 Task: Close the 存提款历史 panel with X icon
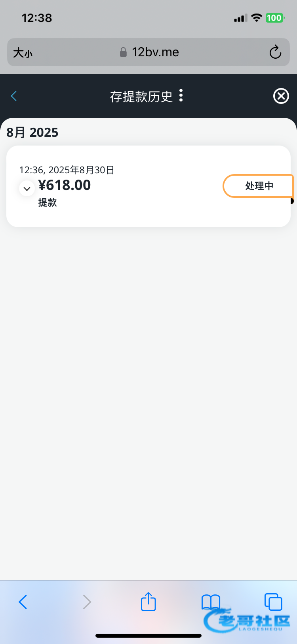(x=281, y=96)
